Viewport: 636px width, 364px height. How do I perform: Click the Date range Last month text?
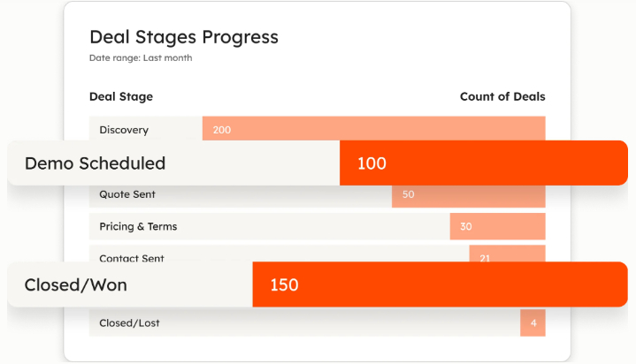pos(141,58)
